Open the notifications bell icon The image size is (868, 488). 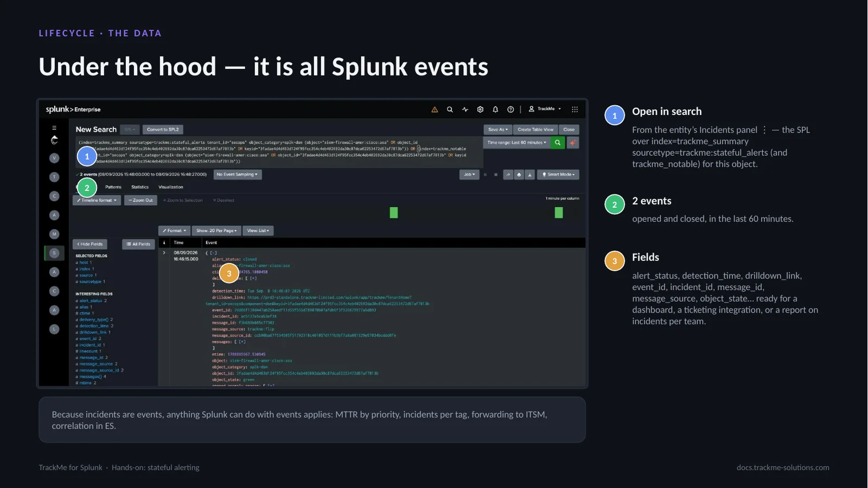click(495, 109)
